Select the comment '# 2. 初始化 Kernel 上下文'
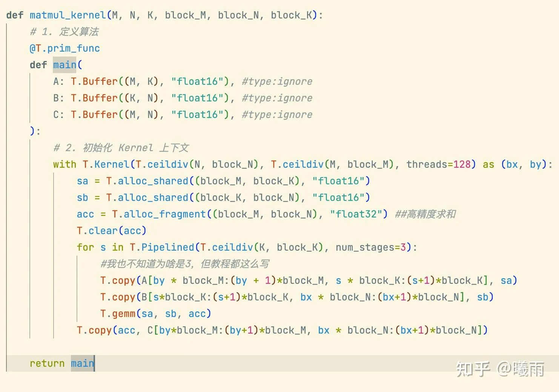This screenshot has height=392, width=559. pyautogui.click(x=121, y=148)
